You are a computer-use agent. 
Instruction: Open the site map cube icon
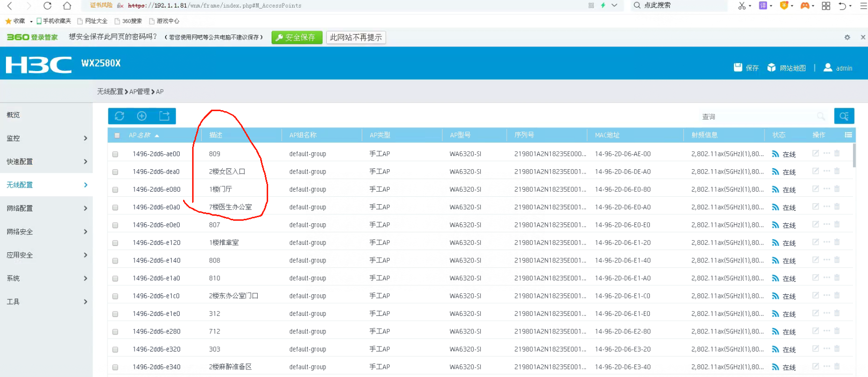point(771,68)
